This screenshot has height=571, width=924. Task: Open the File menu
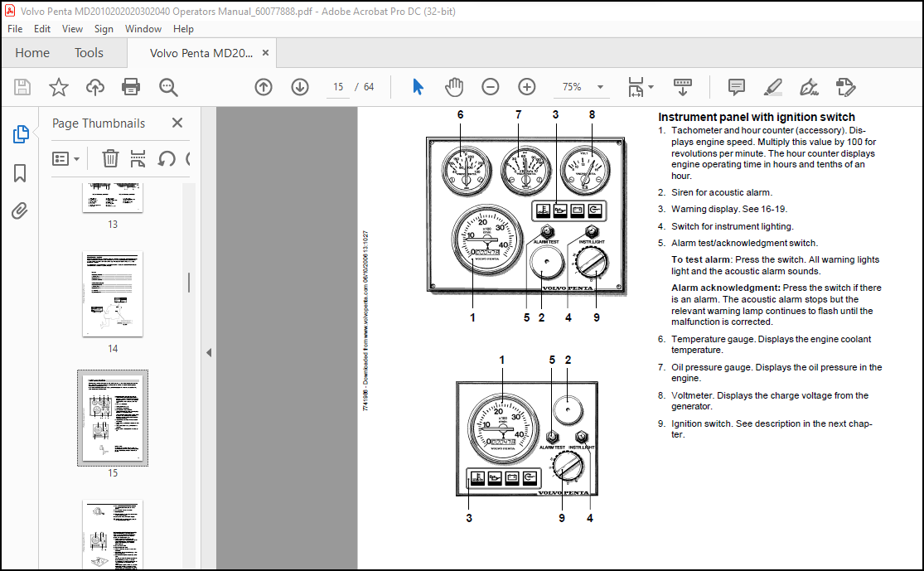point(15,29)
